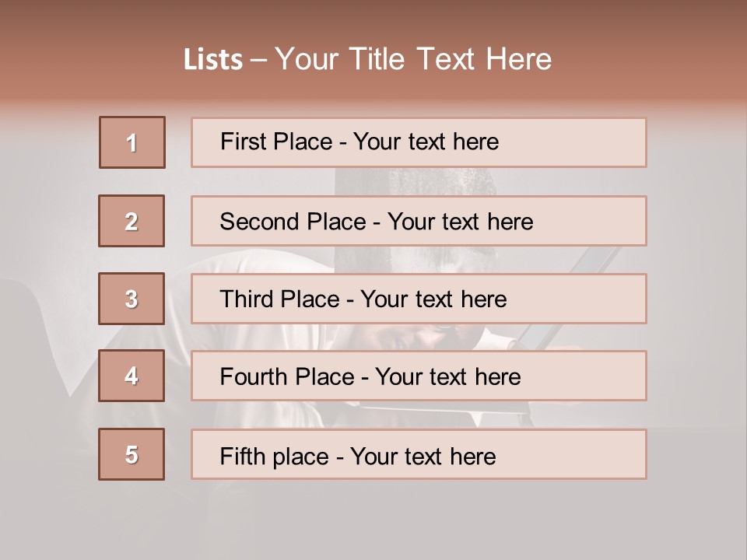747x560 pixels.
Task: Select the number 2 box
Action: (132, 221)
